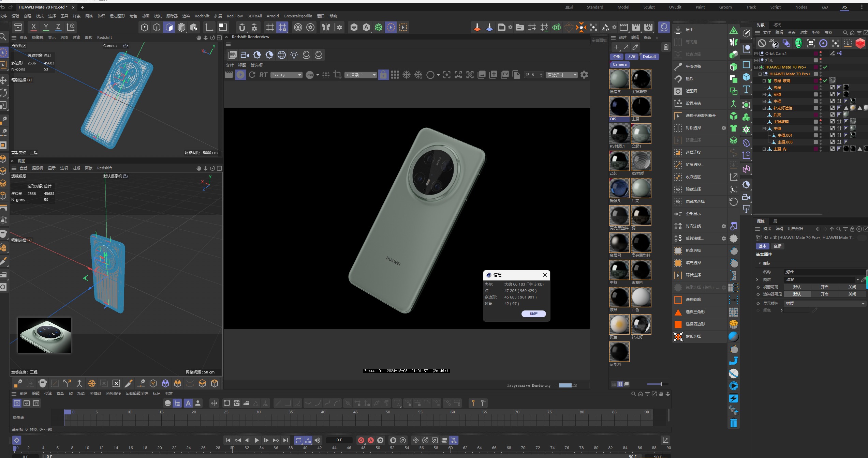
Task: Switch to the Sculpt layout tab
Action: 649,7
